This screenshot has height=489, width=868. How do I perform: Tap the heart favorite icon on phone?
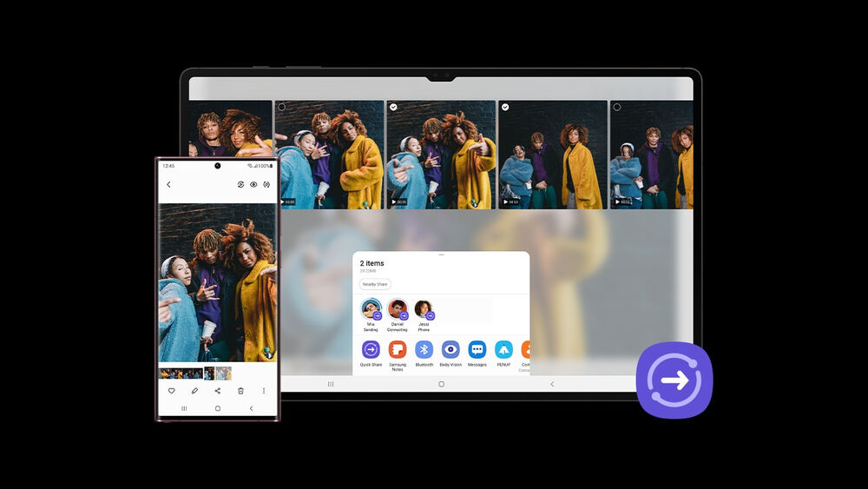pos(172,391)
